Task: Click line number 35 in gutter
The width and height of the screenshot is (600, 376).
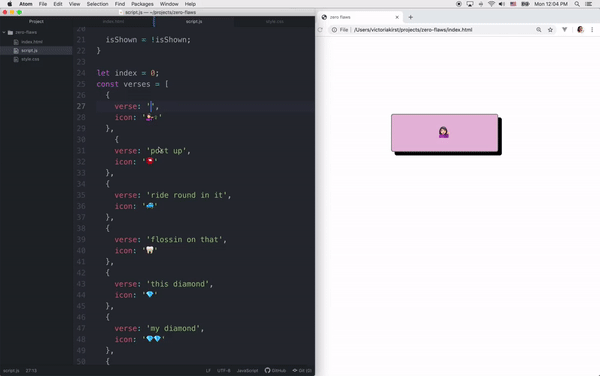Action: pyautogui.click(x=81, y=195)
